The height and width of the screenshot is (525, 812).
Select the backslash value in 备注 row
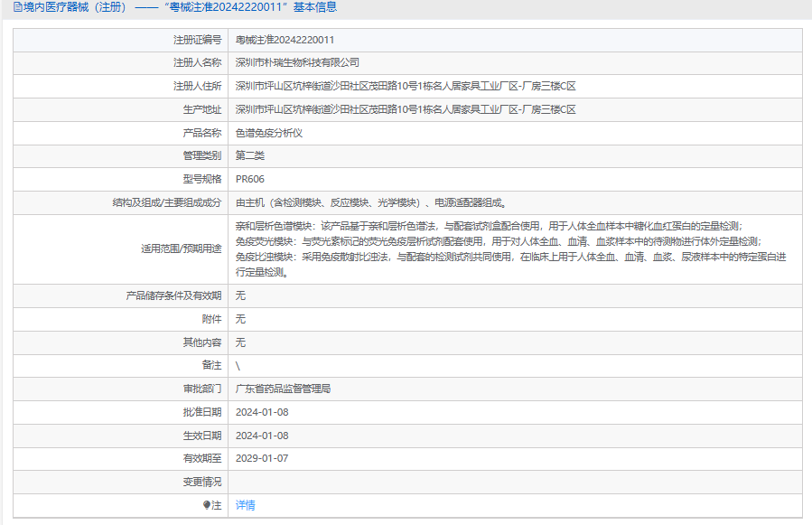coord(238,366)
